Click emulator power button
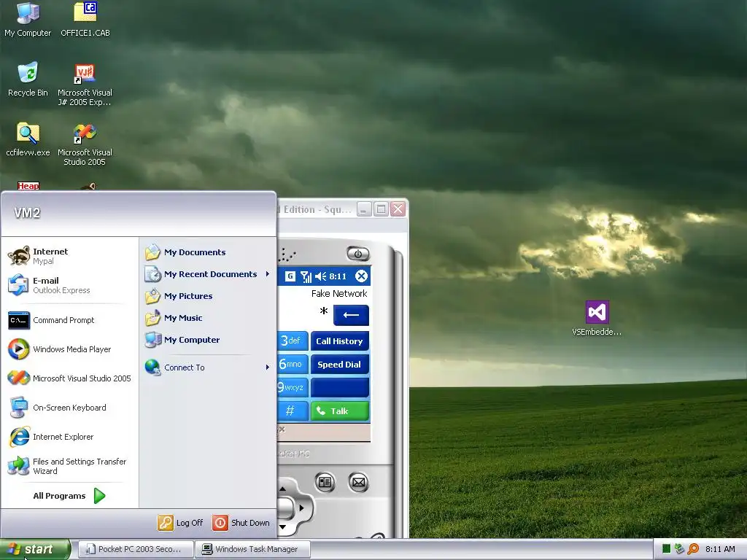The height and width of the screenshot is (560, 747). (x=358, y=254)
